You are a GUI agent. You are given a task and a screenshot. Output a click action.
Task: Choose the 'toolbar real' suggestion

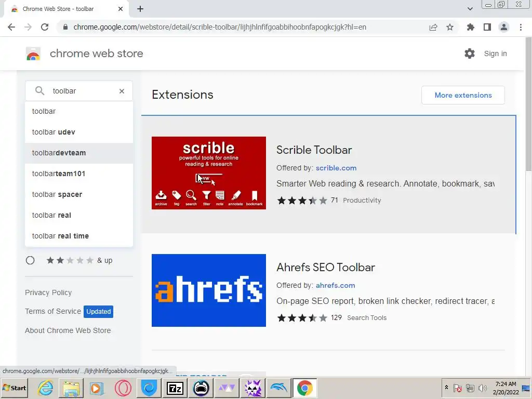point(79,215)
